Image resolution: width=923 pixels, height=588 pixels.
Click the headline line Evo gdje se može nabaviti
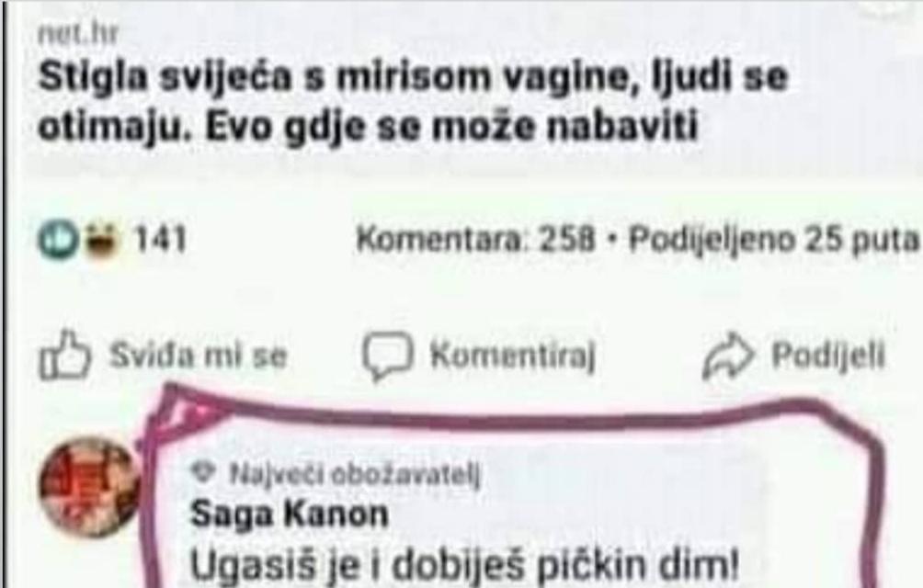[x=450, y=125]
